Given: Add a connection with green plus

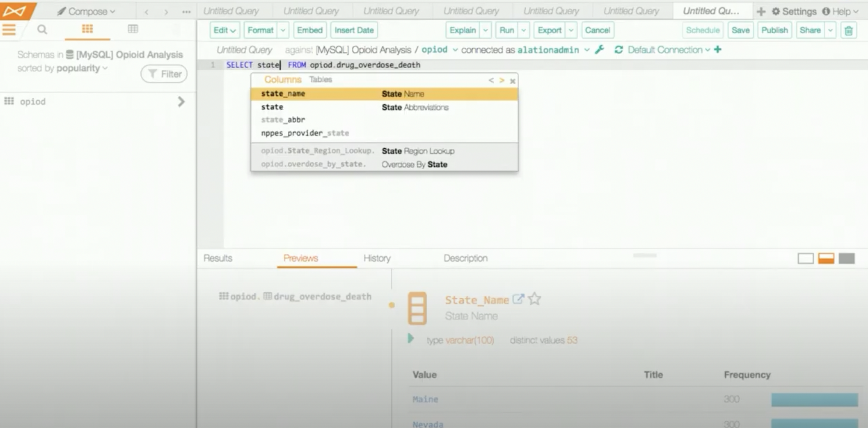Looking at the screenshot, I should click(718, 49).
